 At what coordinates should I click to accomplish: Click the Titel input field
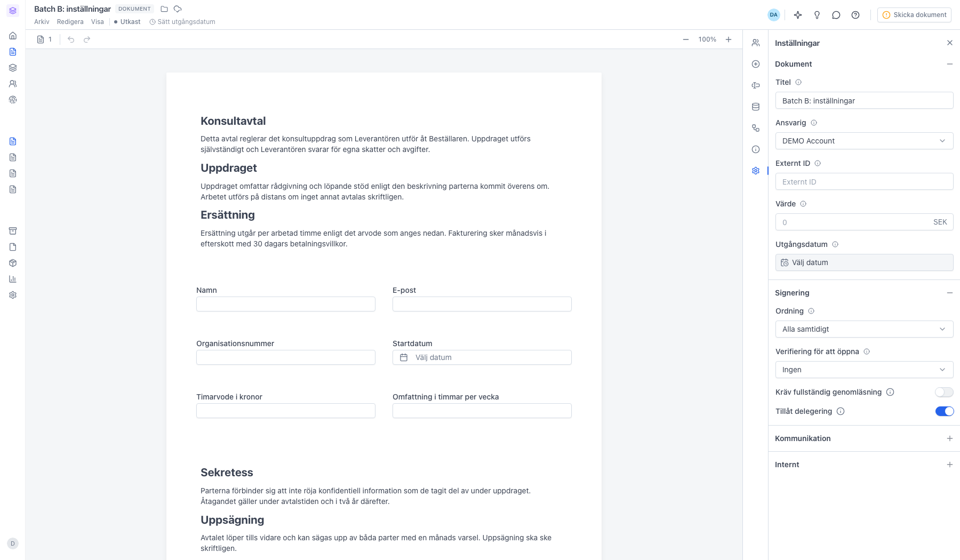[x=864, y=100]
